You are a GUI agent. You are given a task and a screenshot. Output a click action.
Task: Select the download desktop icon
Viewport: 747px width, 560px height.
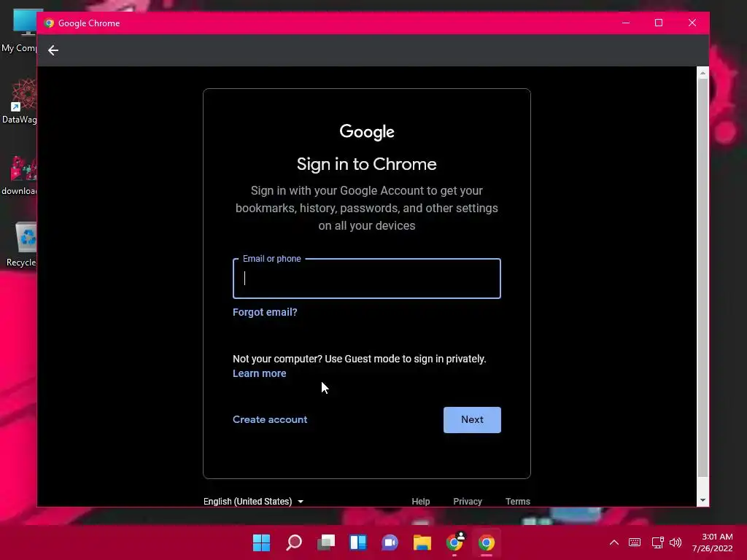[19, 175]
